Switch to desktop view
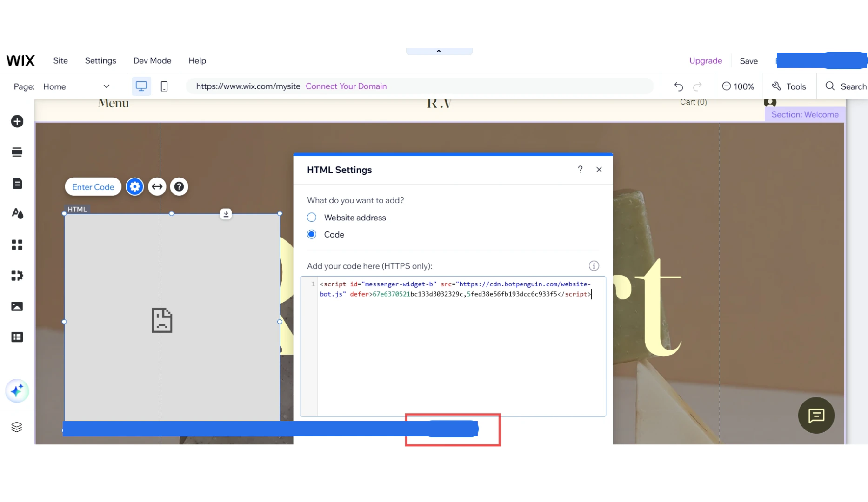This screenshot has width=868, height=502. click(141, 86)
